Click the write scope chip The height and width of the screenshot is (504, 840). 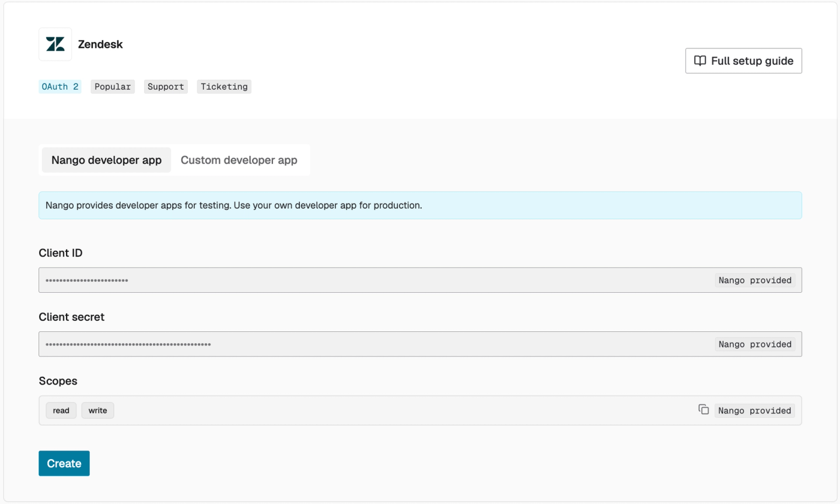coord(98,411)
